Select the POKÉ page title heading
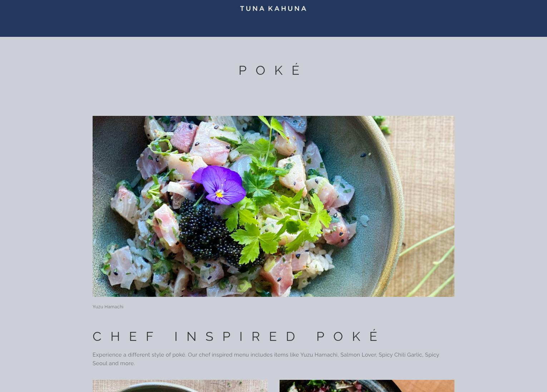The height and width of the screenshot is (392, 547). (x=270, y=70)
